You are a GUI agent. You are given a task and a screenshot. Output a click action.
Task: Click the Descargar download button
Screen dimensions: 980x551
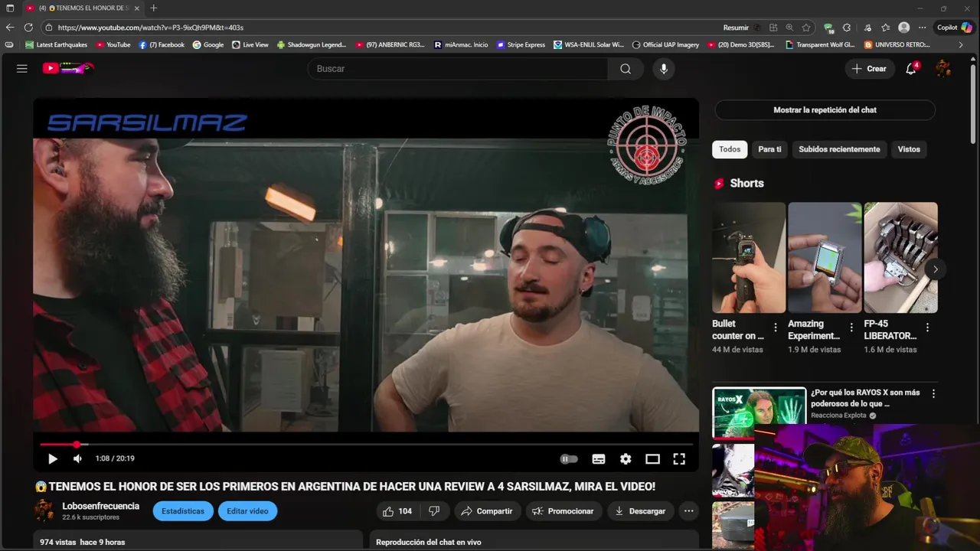(x=640, y=511)
